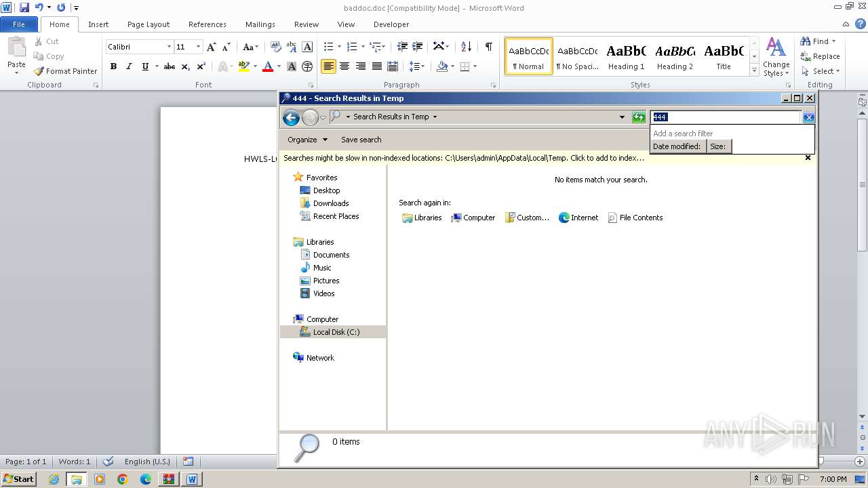Toggle strikethrough text formatting

170,66
